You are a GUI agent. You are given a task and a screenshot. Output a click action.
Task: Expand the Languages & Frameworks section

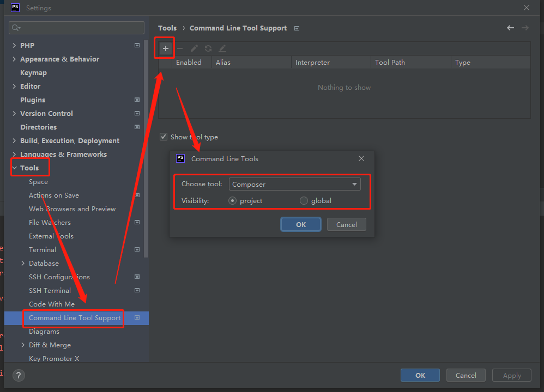[x=14, y=154]
